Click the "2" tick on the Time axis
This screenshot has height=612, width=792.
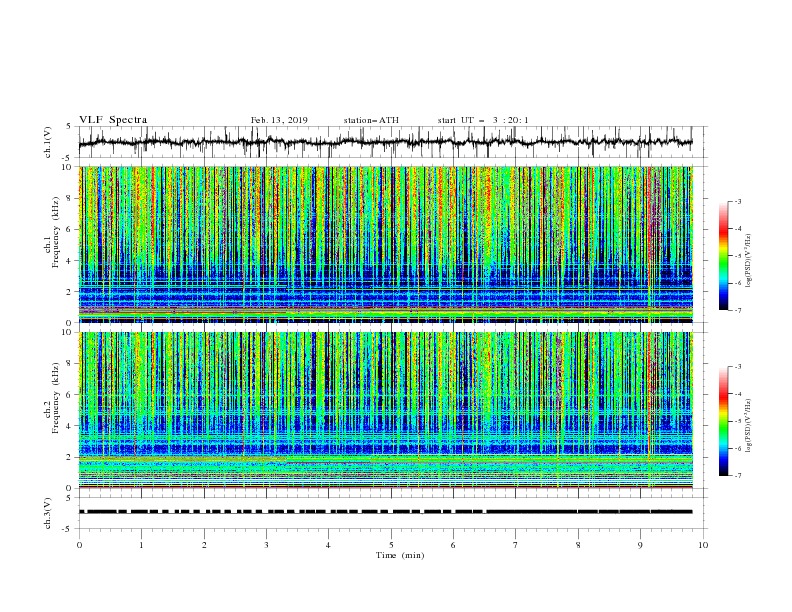point(204,545)
